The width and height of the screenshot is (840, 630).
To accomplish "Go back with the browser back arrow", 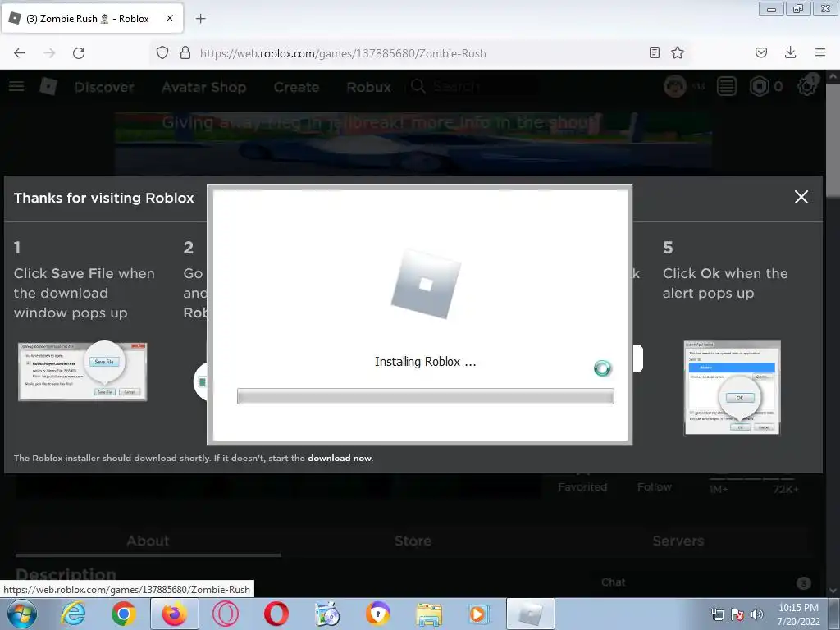I will 20,53.
